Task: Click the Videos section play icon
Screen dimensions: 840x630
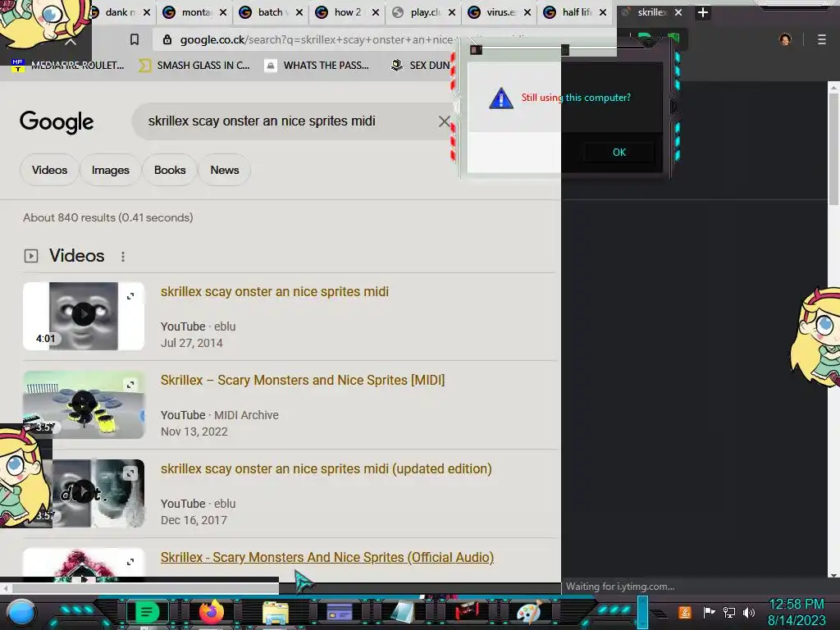Action: point(31,256)
